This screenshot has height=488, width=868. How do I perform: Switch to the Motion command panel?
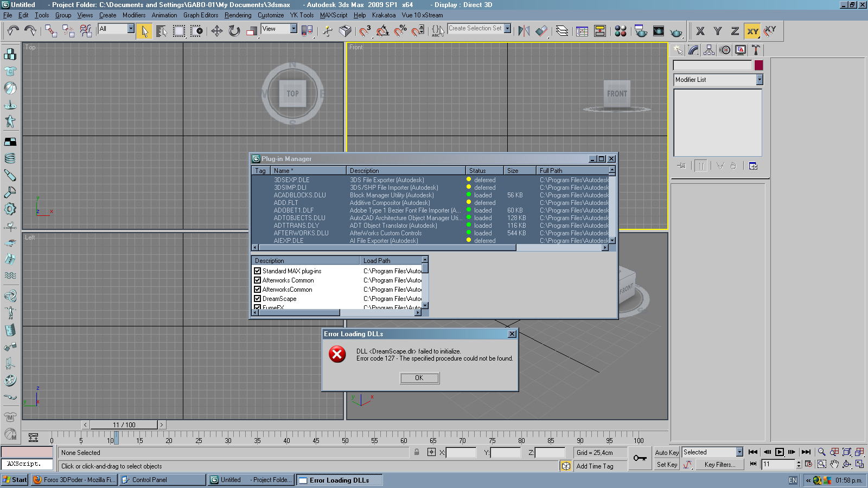(x=725, y=50)
